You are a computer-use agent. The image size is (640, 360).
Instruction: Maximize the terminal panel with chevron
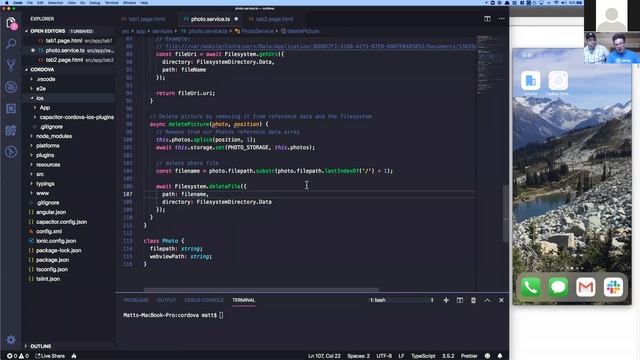coord(487,300)
